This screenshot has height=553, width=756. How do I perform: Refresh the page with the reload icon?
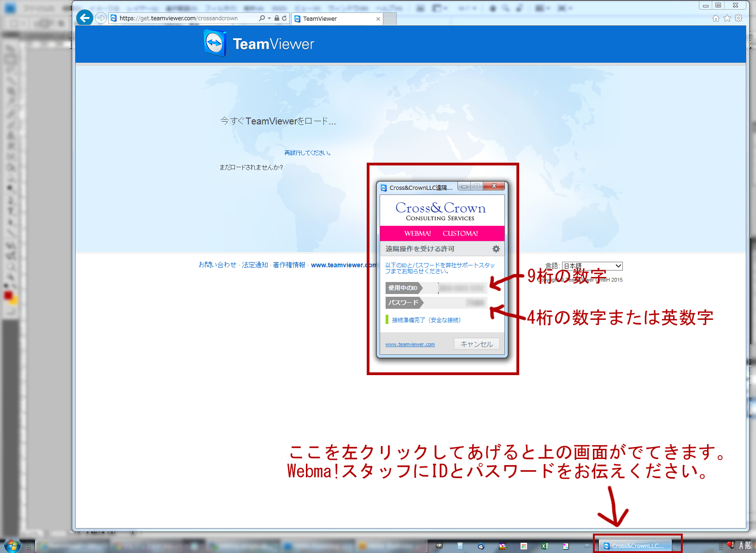[x=284, y=18]
